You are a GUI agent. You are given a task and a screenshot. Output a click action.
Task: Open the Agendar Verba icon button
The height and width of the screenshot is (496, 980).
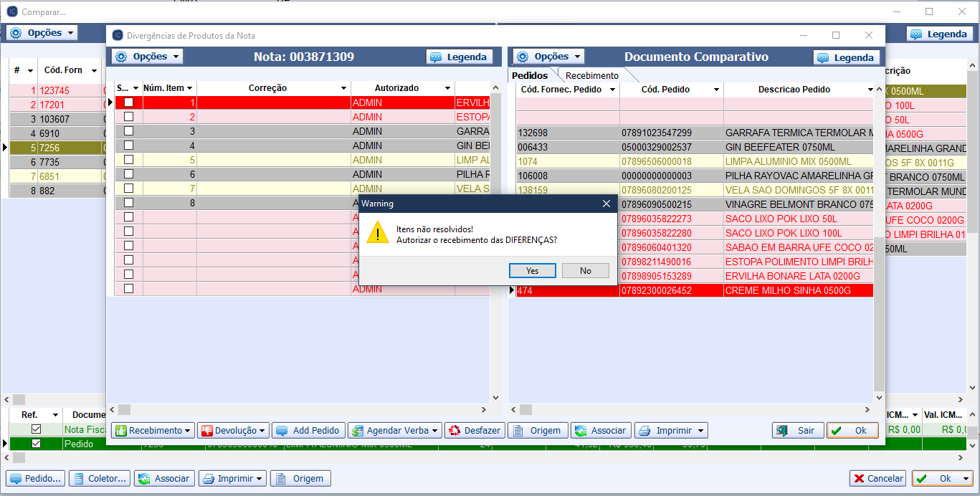coord(394,430)
